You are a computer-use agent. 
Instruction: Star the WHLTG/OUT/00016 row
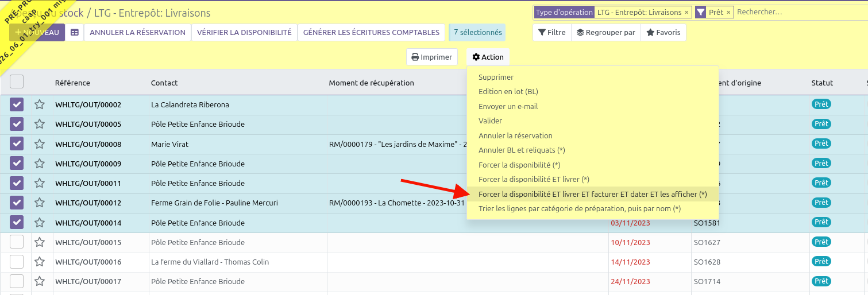click(x=40, y=262)
